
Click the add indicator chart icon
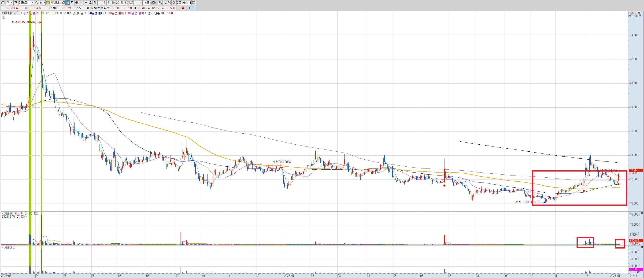pos(165,3)
